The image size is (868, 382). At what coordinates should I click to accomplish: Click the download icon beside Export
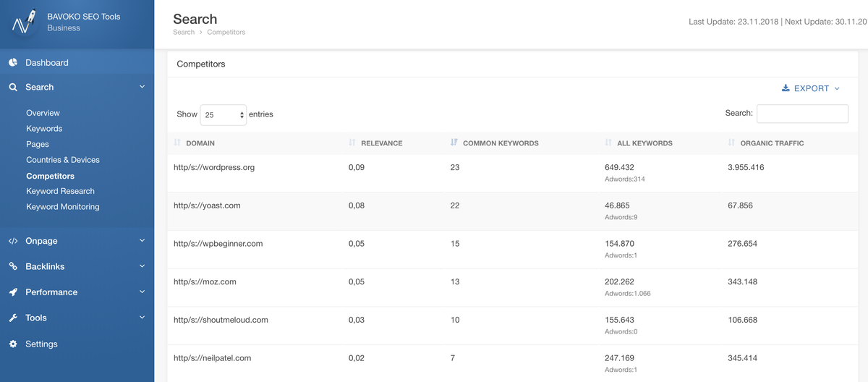point(786,88)
